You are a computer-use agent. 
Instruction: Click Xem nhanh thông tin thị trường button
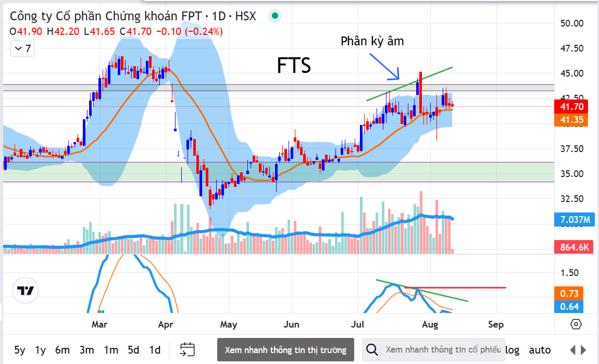click(x=285, y=349)
